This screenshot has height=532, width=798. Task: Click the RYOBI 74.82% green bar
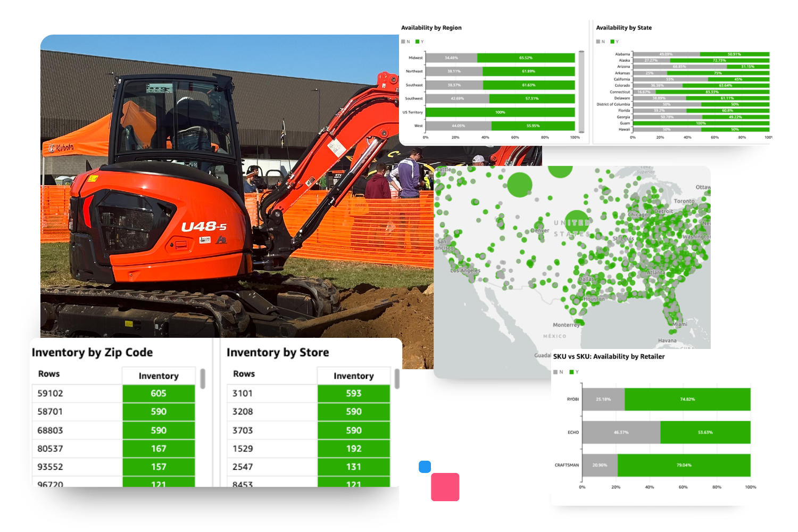coord(687,399)
